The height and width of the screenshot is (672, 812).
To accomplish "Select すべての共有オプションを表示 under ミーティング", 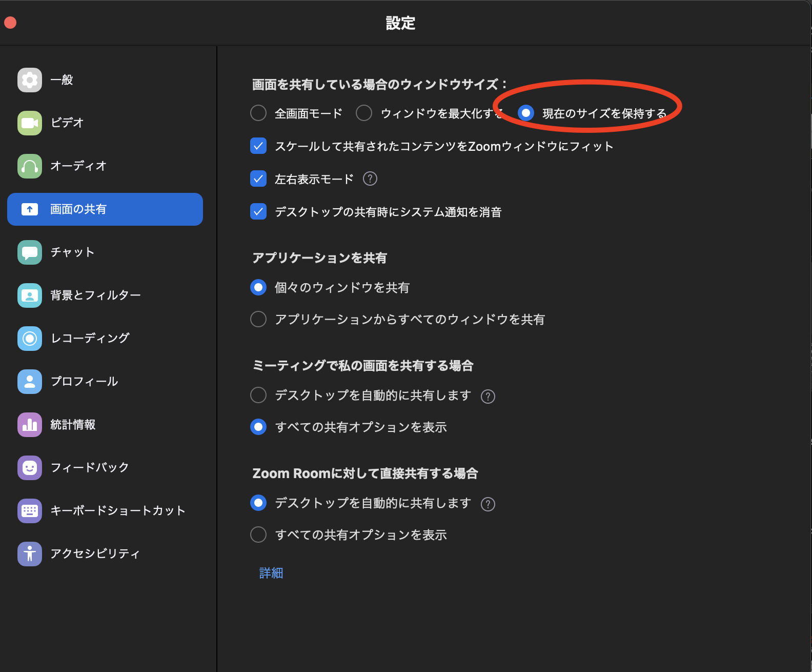I will tap(258, 427).
